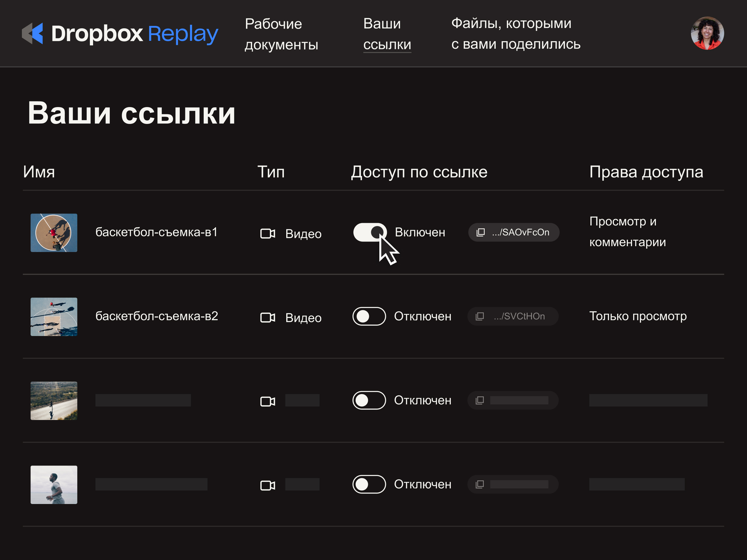Viewport: 747px width, 560px height.
Task: Open the road landscape video thumbnail
Action: pyautogui.click(x=54, y=401)
